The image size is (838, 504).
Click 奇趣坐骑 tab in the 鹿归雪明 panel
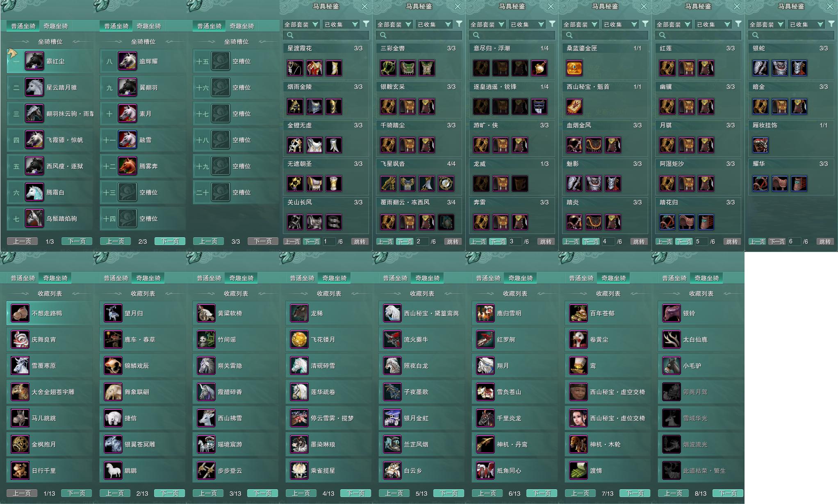[x=521, y=278]
